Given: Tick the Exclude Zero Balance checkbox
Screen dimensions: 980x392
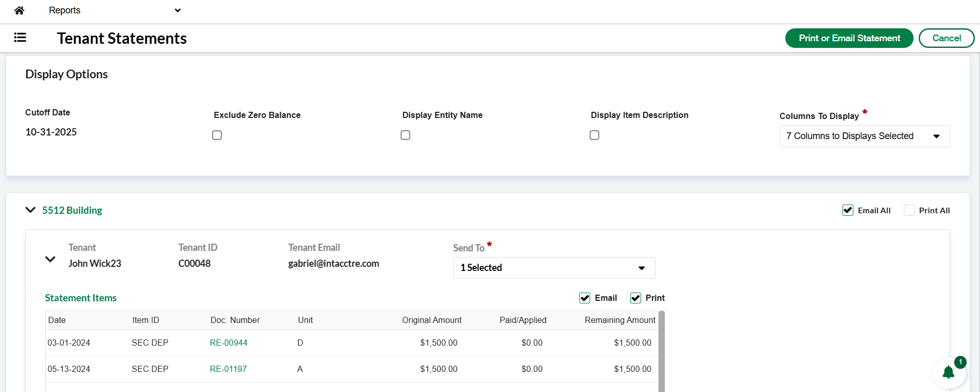Looking at the screenshot, I should point(217,135).
